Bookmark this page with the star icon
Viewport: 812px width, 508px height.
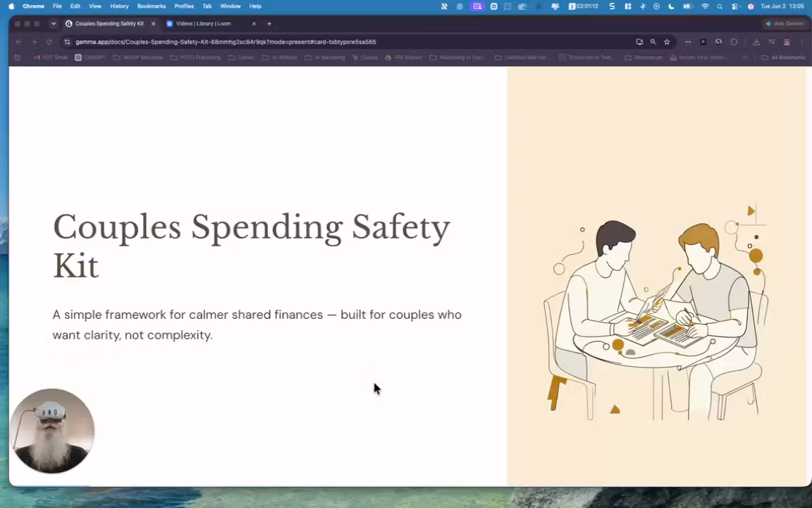[x=667, y=42]
